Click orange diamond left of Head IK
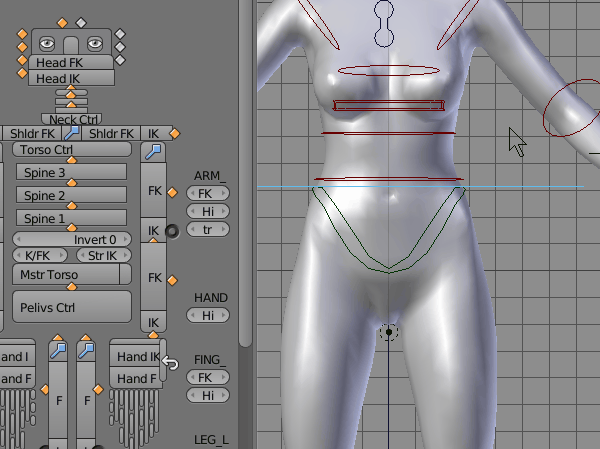Image resolution: width=600 pixels, height=449 pixels. (x=22, y=73)
